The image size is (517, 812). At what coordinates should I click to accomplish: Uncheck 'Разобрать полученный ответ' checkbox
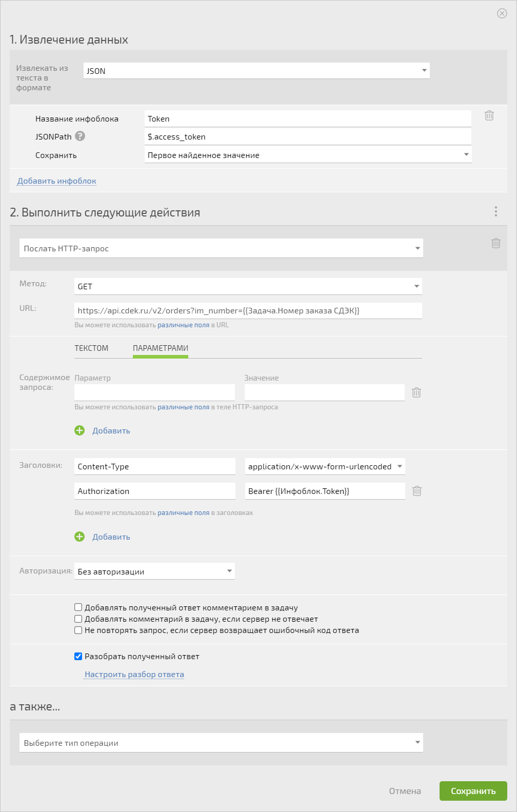tap(78, 656)
